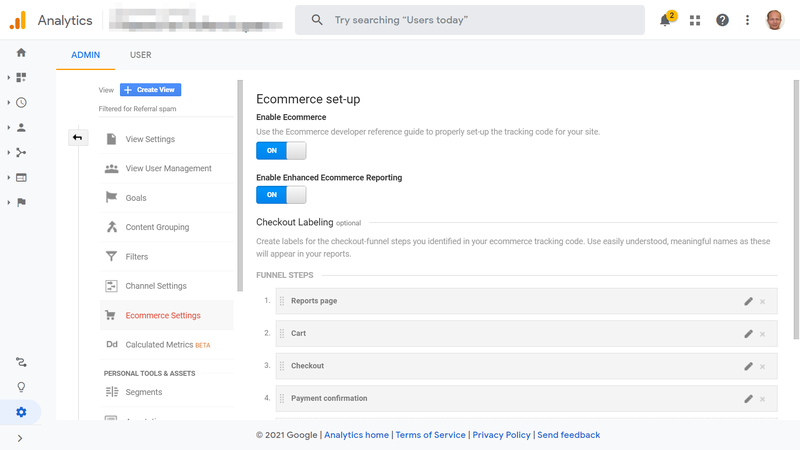Open Acquisition arrows icon in sidebar
The height and width of the screenshot is (450, 800).
(x=21, y=153)
